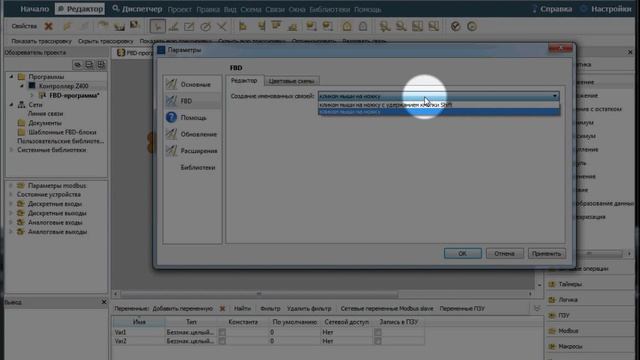Click the checkmark circle toolbar icon
The width and height of the screenshot is (640, 360).
pyautogui.click(x=456, y=27)
